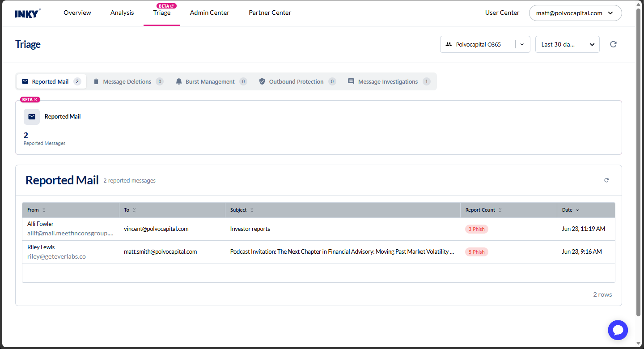
Task: Refresh the Triage page using top refresh icon
Action: tap(613, 44)
